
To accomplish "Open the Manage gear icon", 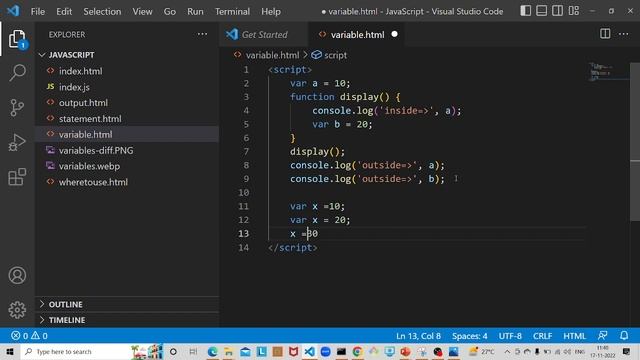I will tap(17, 310).
